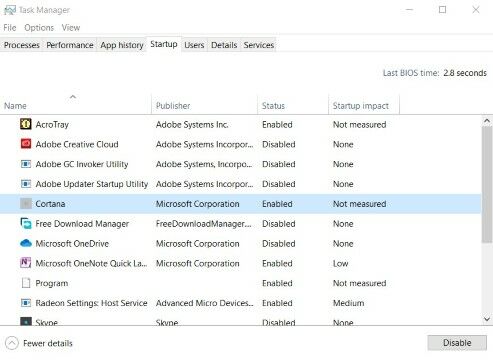
Task: Minimize the Task Manager window
Action: click(410, 10)
